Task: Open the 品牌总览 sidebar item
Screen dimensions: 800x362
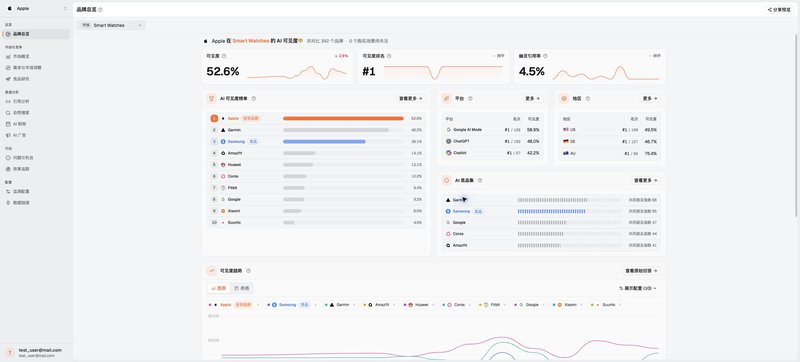Action: click(x=36, y=34)
